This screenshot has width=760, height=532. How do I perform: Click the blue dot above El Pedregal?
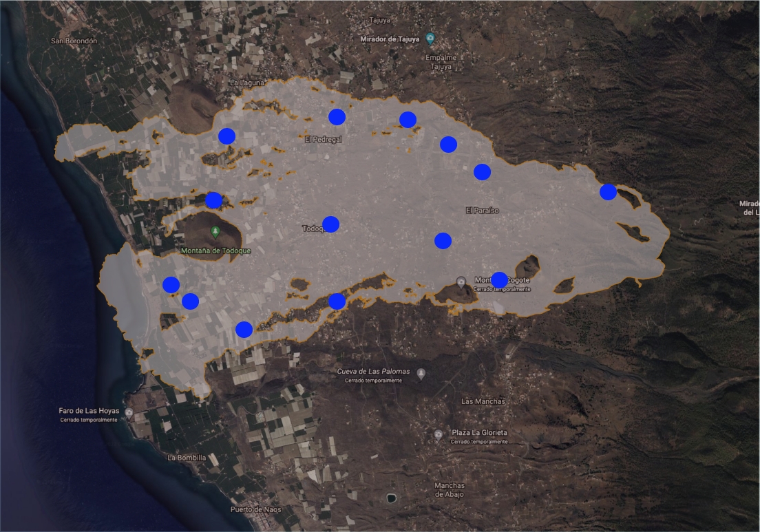pos(337,117)
